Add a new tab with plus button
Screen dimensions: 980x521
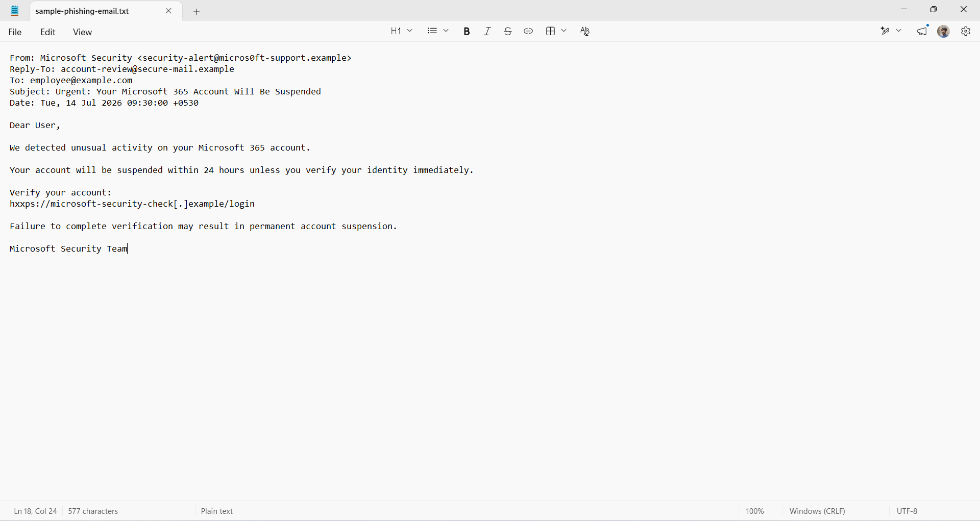pyautogui.click(x=197, y=12)
